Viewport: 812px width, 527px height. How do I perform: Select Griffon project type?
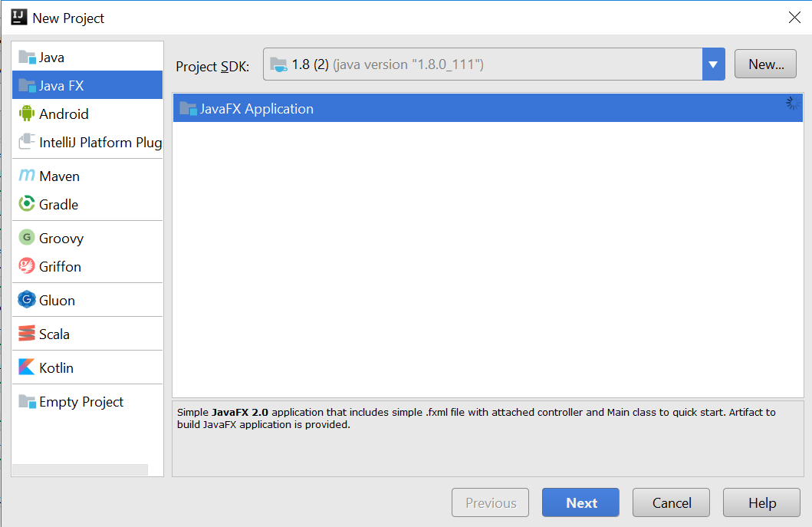87,266
